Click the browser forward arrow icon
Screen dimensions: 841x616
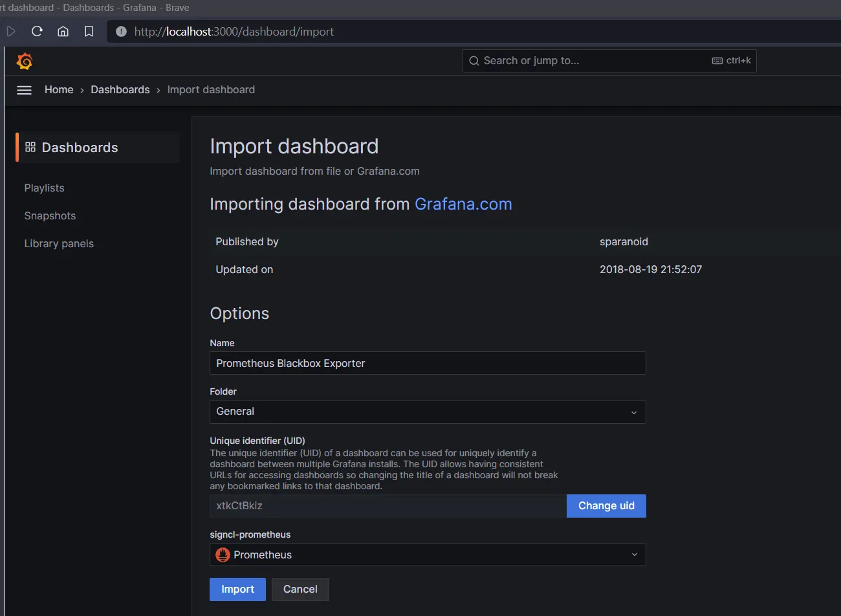point(11,31)
